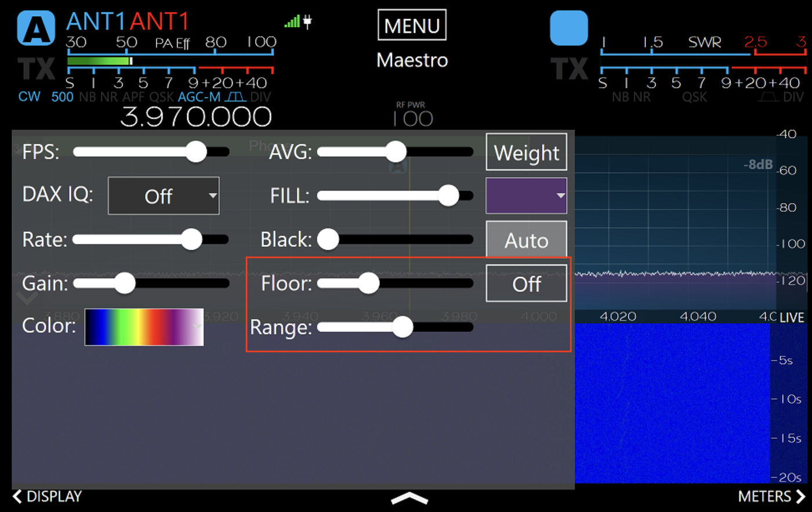Click the -8dB panadapter label
The image size is (812, 512).
pyautogui.click(x=758, y=165)
